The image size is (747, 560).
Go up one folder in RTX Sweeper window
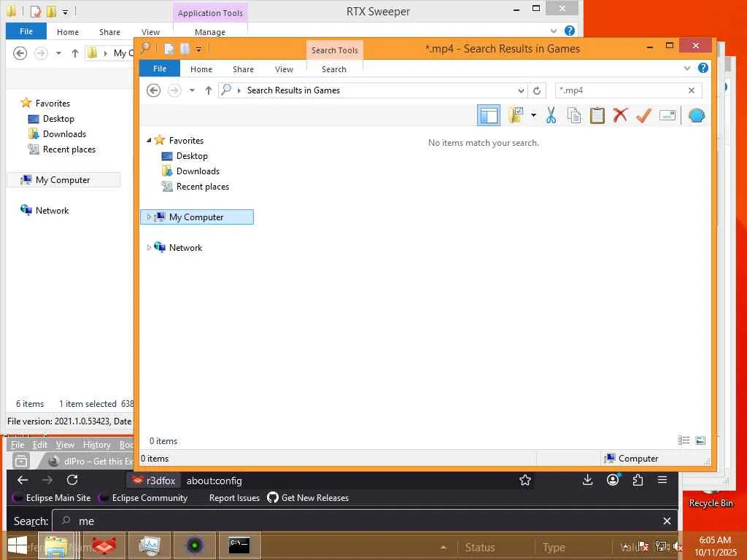coord(75,52)
